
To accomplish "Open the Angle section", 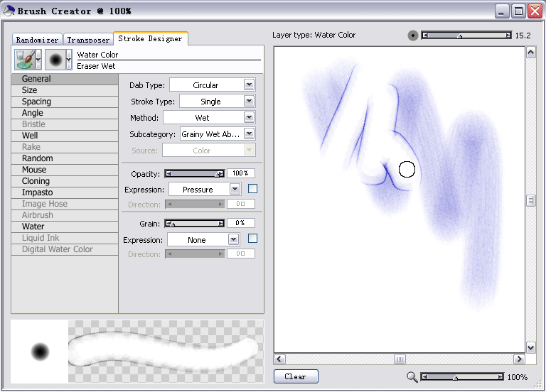I will tap(65, 113).
